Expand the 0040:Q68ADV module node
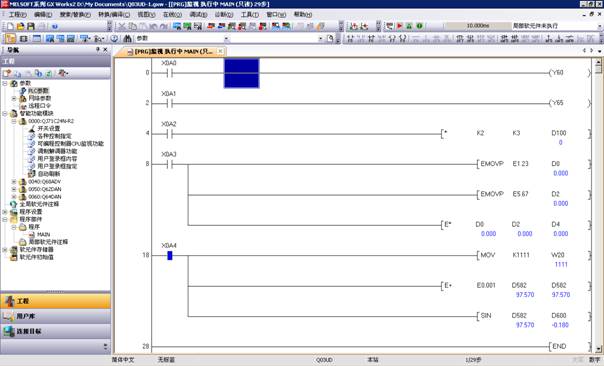Image resolution: width=604 pixels, height=366 pixels. coord(14,181)
